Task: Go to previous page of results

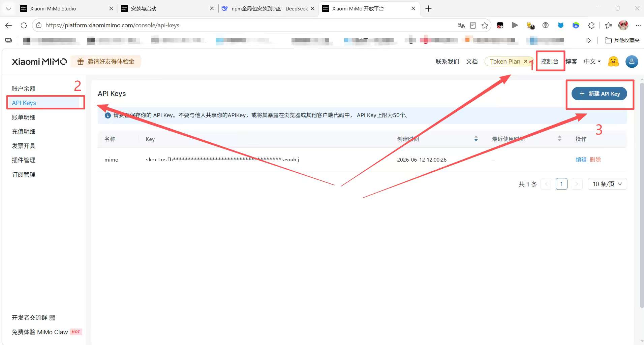Action: pyautogui.click(x=546, y=184)
